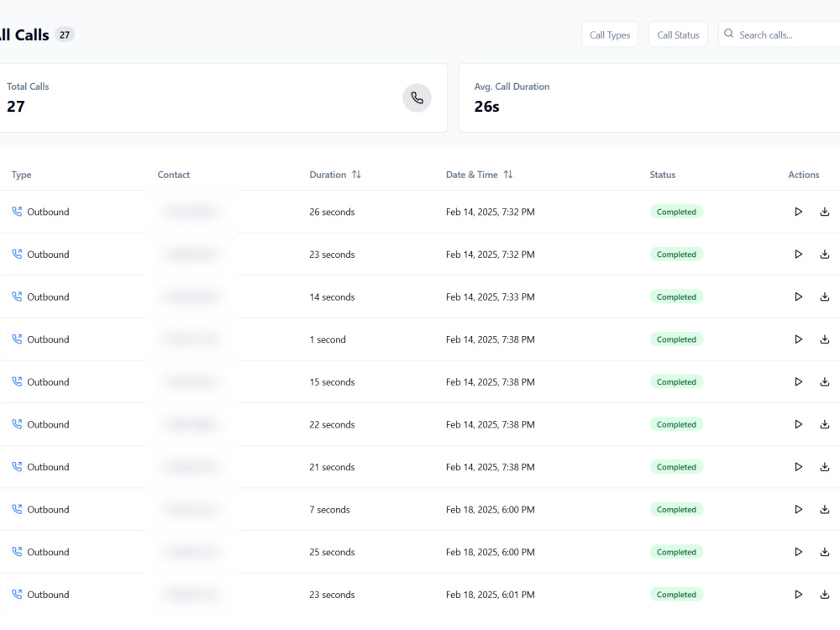Image resolution: width=840 pixels, height=630 pixels.
Task: Click the outbound call icon of the 7 seconds row
Action: [17, 510]
